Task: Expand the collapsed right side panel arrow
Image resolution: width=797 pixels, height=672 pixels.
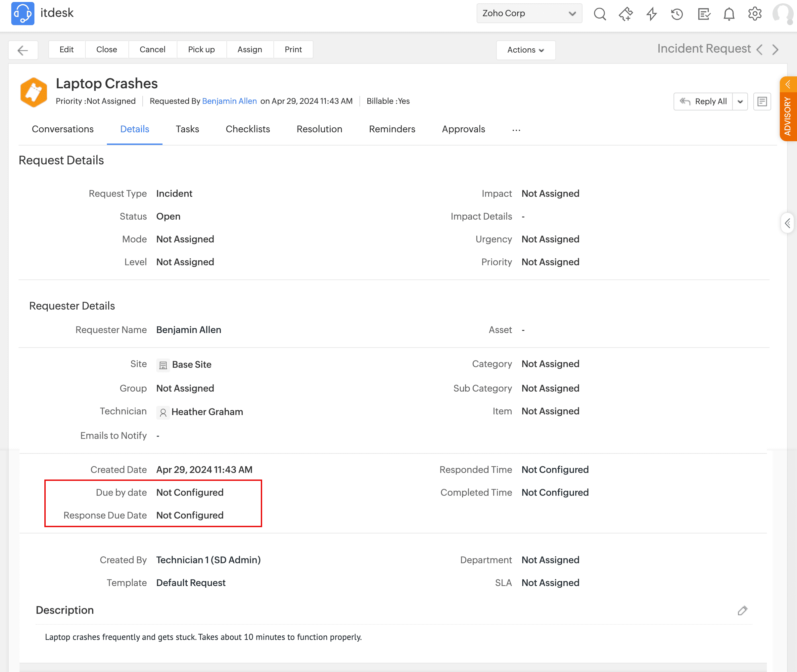Action: [x=787, y=223]
